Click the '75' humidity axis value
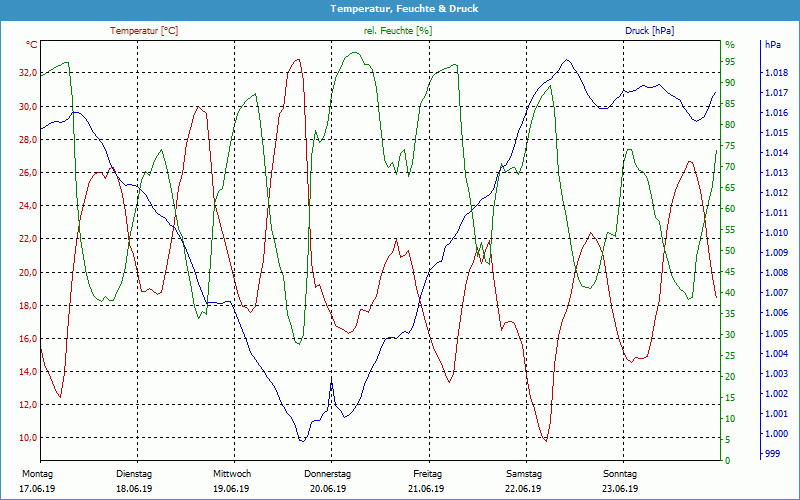 coord(730,146)
